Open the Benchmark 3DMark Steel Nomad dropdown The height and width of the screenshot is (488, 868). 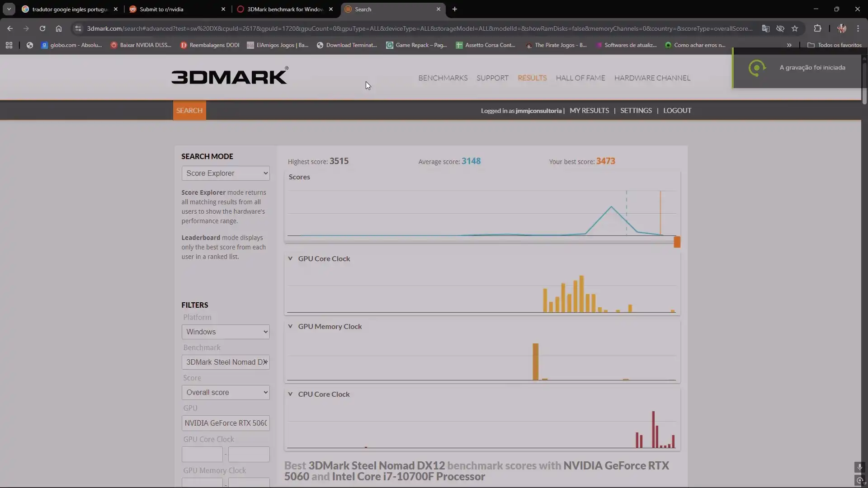coord(226,362)
